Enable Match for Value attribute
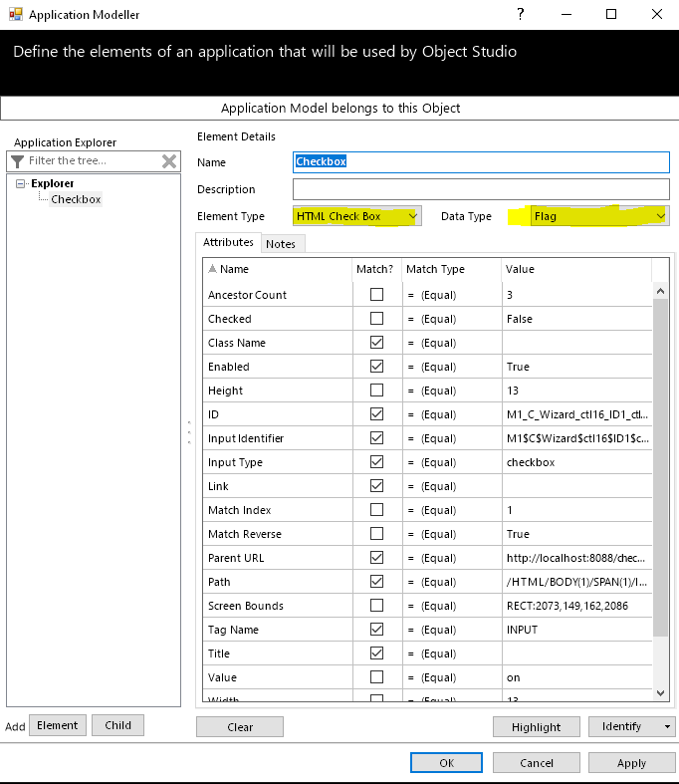The height and width of the screenshot is (784, 679). click(376, 677)
